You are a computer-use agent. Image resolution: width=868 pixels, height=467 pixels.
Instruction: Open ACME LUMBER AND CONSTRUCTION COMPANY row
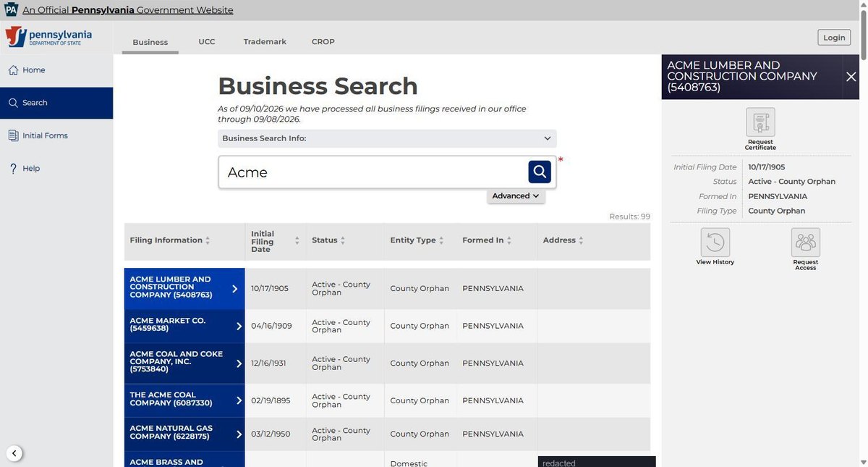click(x=184, y=287)
